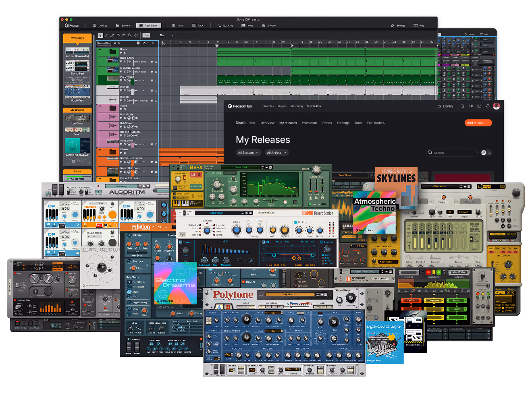
Task: Mute the Smooth Jazz Layers track
Action: tap(121, 162)
